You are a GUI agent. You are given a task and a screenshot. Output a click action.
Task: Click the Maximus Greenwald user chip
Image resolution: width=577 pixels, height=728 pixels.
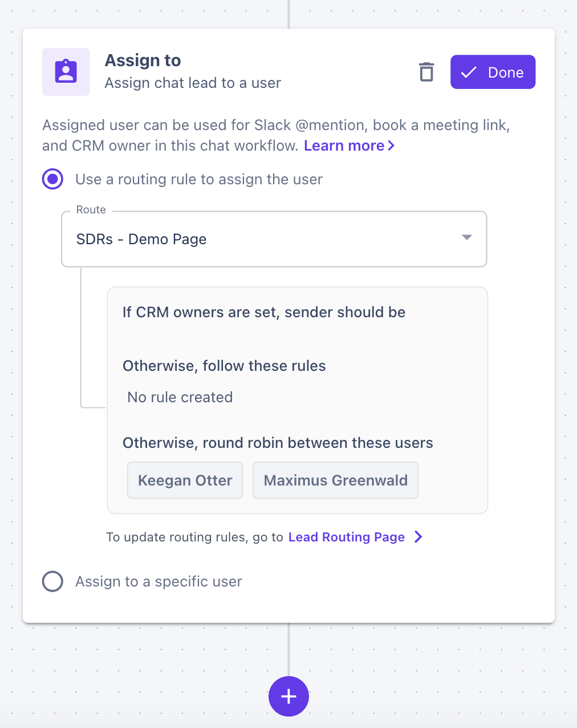coord(335,480)
